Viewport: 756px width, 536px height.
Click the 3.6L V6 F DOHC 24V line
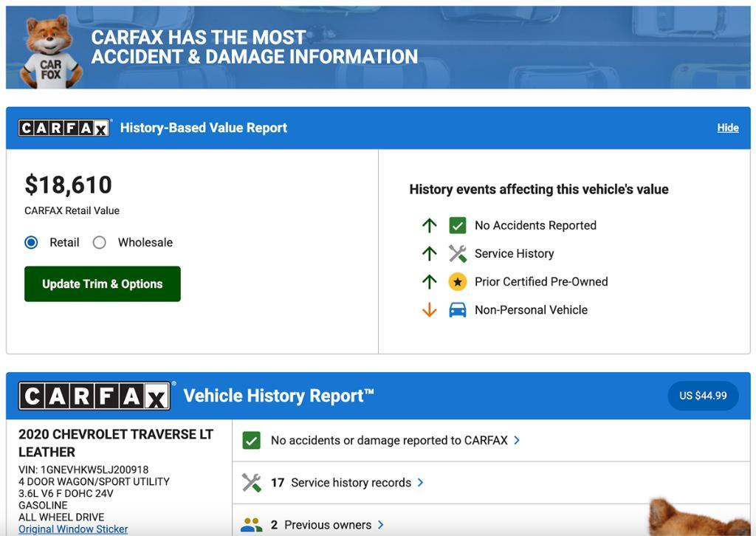pyautogui.click(x=66, y=494)
